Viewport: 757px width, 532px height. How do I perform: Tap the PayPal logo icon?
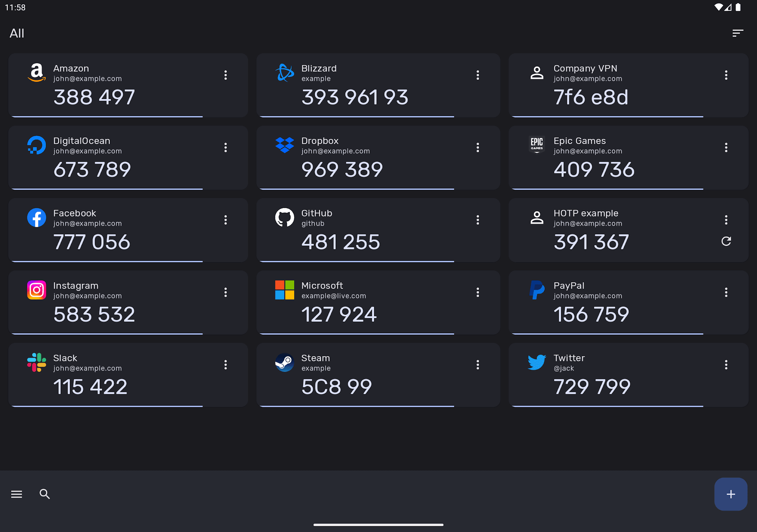537,290
